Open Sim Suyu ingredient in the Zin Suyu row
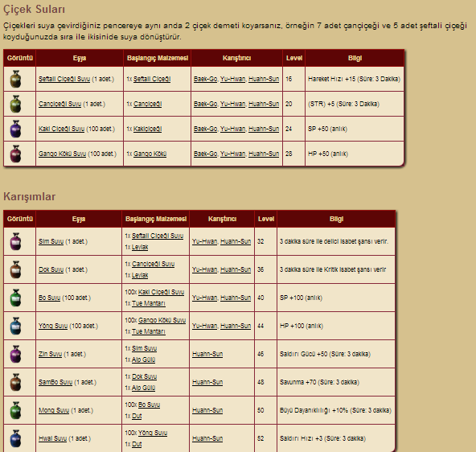Screen dimensions: 476x452 click(x=144, y=348)
